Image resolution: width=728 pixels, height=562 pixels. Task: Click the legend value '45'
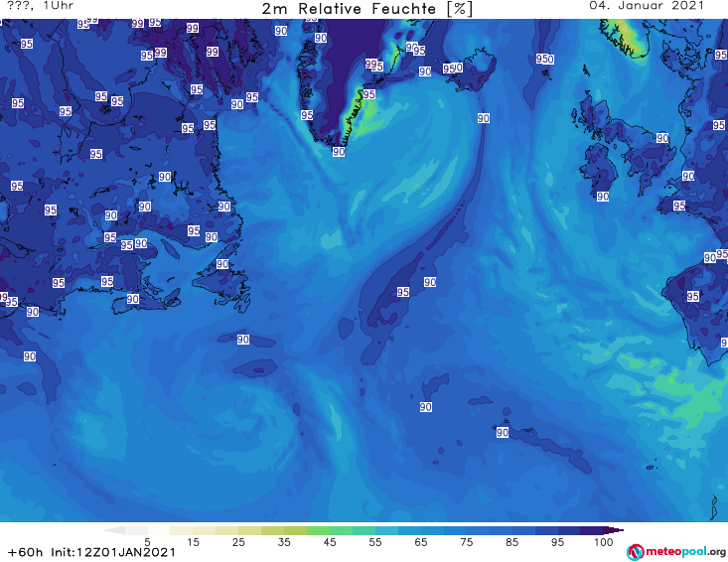(x=330, y=542)
